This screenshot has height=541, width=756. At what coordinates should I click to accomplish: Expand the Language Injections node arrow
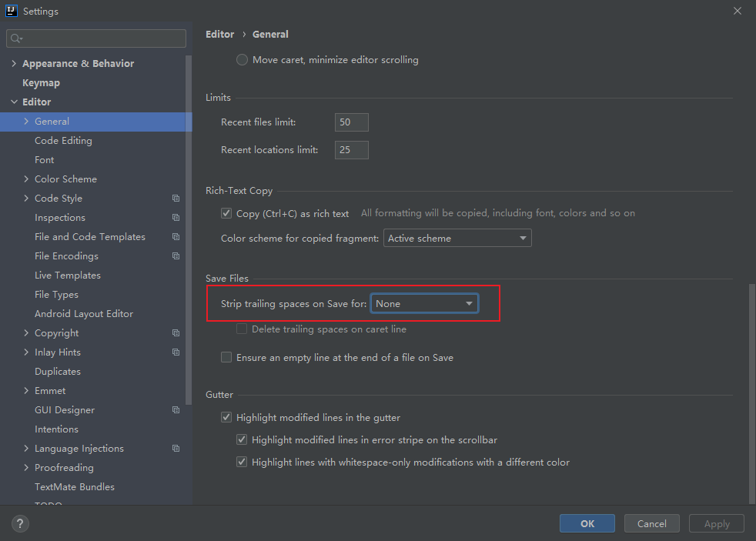click(x=26, y=449)
